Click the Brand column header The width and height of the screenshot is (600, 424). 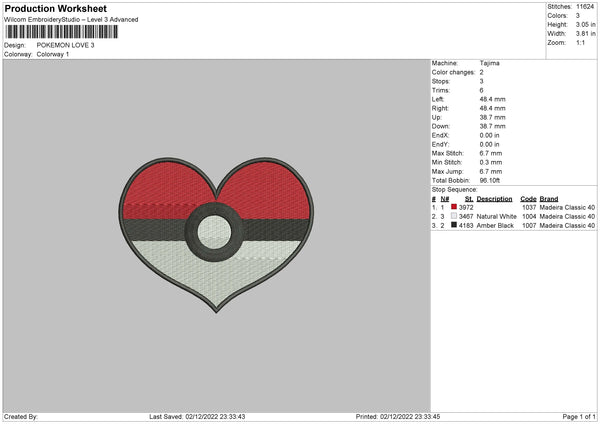click(549, 199)
